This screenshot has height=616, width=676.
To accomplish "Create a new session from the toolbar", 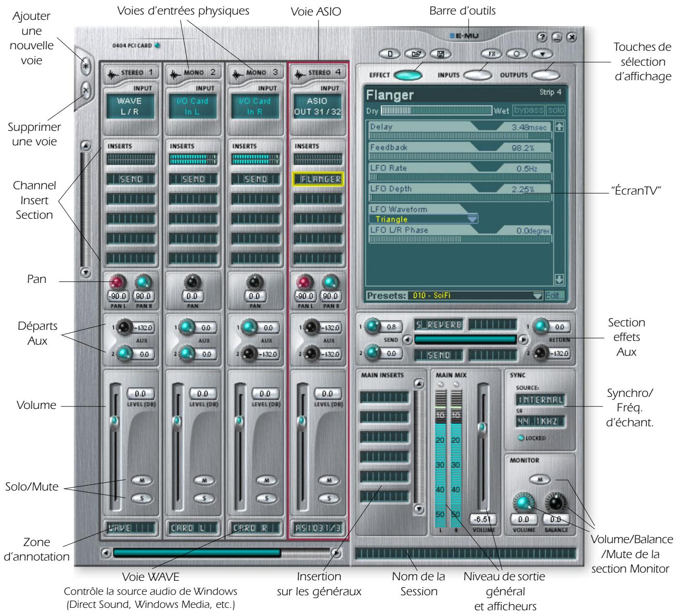I will point(390,54).
